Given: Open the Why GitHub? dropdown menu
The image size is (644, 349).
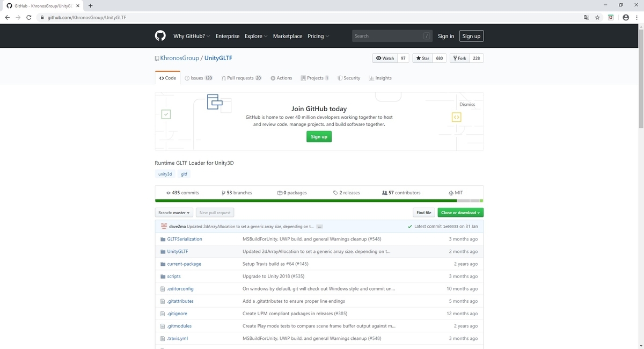Looking at the screenshot, I should [192, 36].
